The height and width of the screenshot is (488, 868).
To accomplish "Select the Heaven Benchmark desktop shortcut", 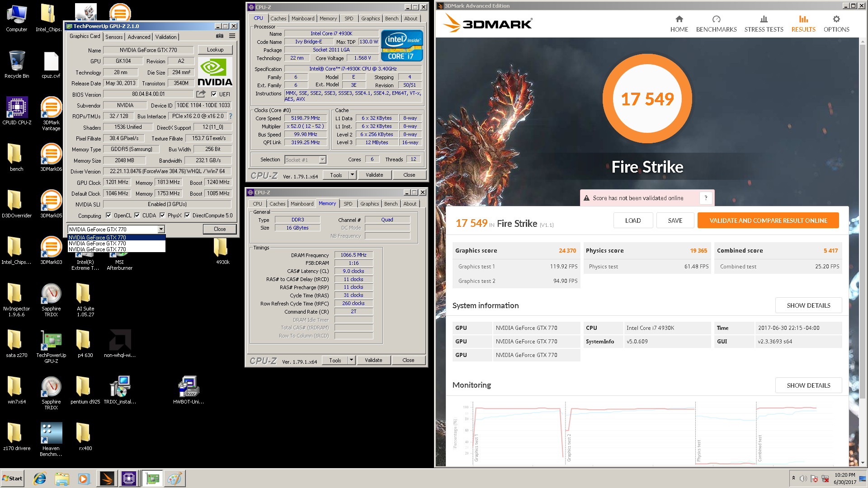I will (51, 440).
